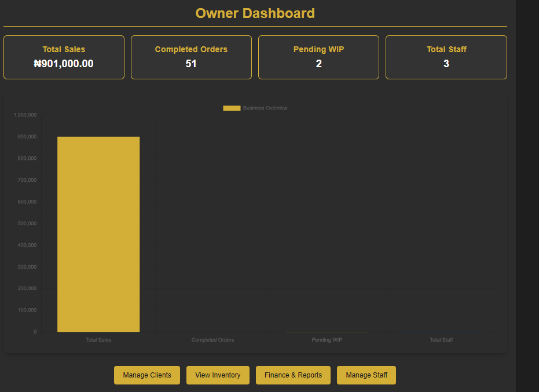Click the Total Sales axis label
This screenshot has width=539, height=392.
98,340
